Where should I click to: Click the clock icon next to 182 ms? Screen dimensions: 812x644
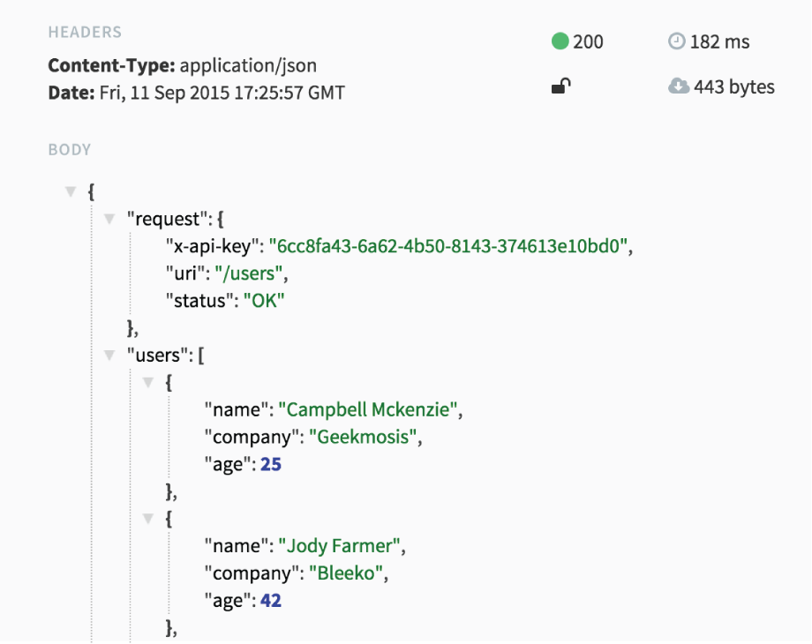coord(677,41)
